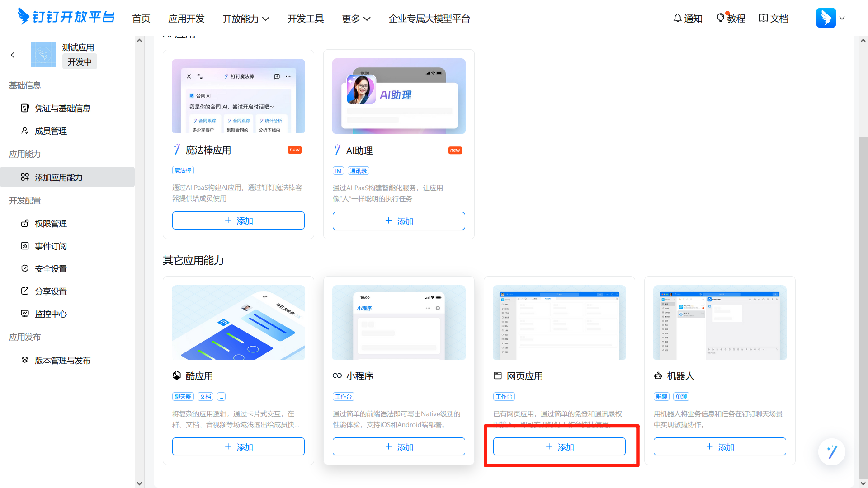
Task: Click the 添加应用能力 grid icon
Action: click(x=25, y=177)
